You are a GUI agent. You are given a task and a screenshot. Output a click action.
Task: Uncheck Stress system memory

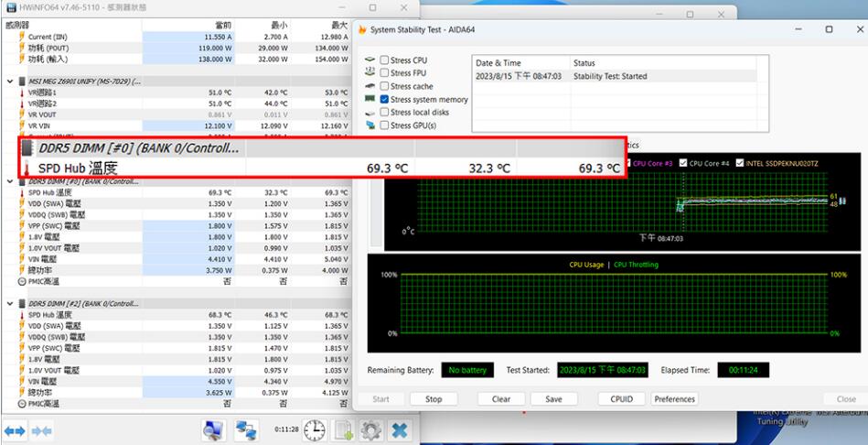(384, 99)
